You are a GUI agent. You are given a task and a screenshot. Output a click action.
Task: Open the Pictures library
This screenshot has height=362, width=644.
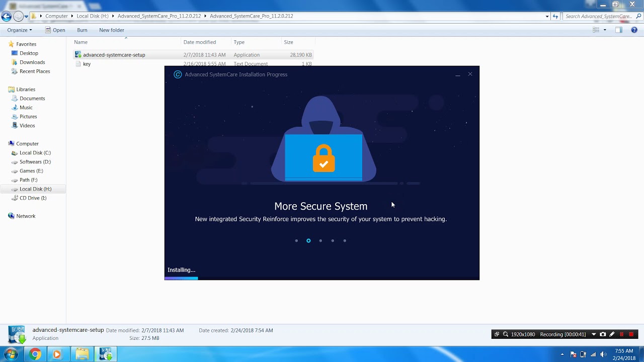[x=28, y=117]
